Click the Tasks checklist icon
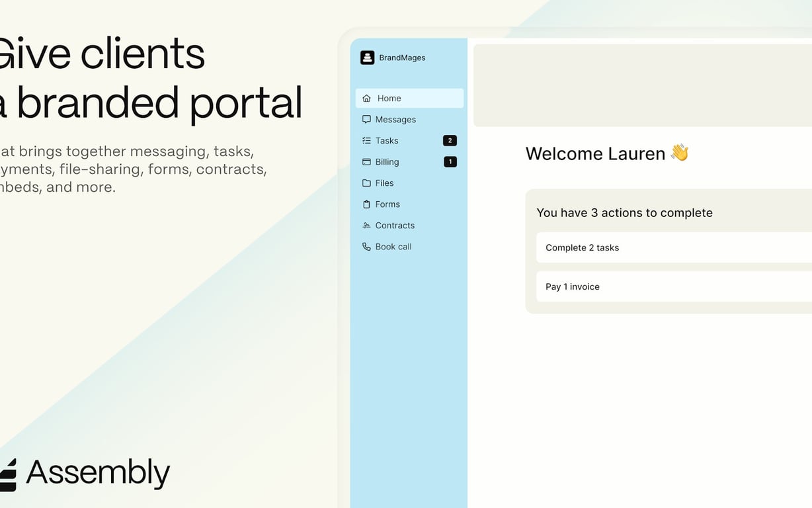This screenshot has width=812, height=508. click(366, 140)
